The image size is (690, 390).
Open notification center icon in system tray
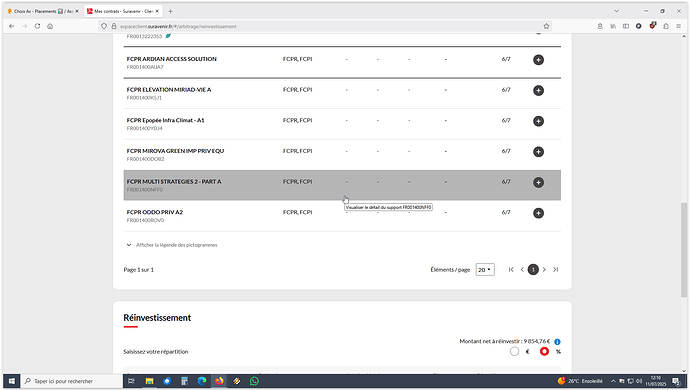point(676,381)
